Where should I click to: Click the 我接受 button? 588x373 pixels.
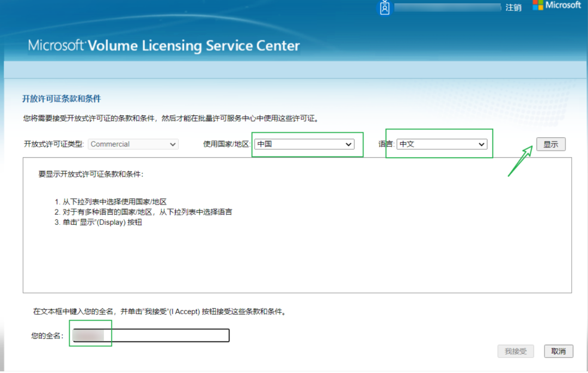click(516, 351)
